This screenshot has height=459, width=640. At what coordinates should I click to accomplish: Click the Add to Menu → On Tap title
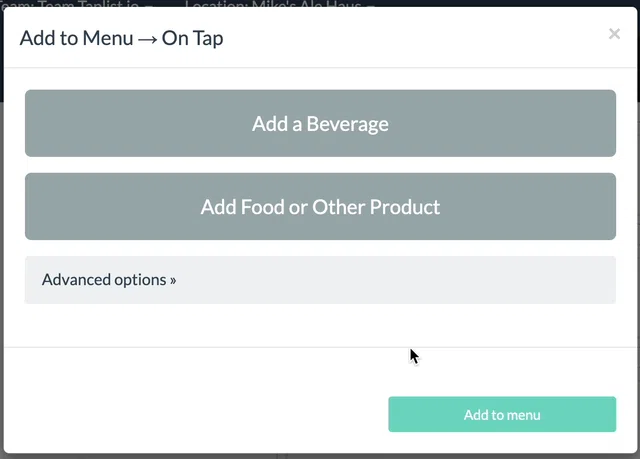(122, 38)
